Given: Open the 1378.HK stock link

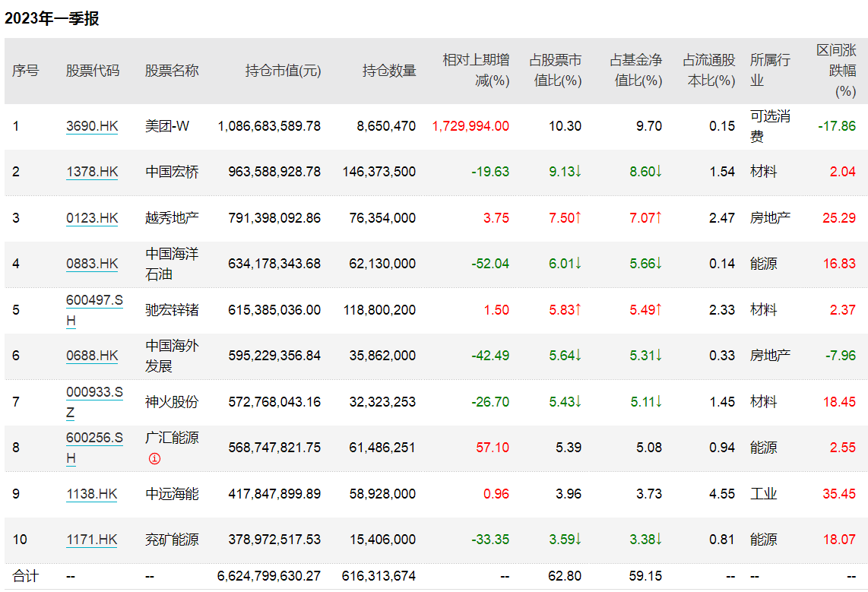Looking at the screenshot, I should coord(92,172).
